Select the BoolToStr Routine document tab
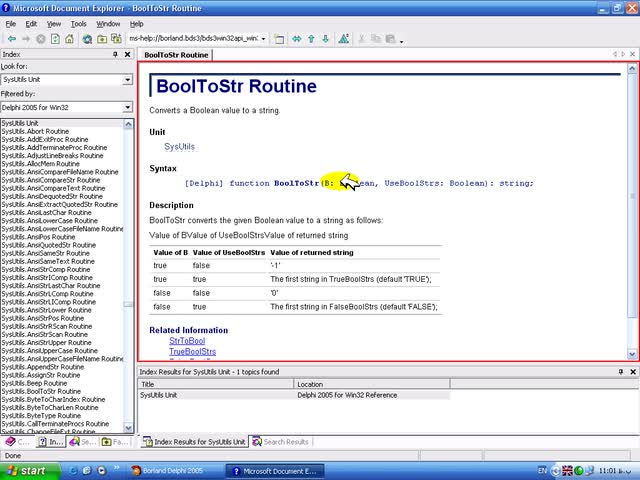640x480 pixels. click(x=176, y=55)
